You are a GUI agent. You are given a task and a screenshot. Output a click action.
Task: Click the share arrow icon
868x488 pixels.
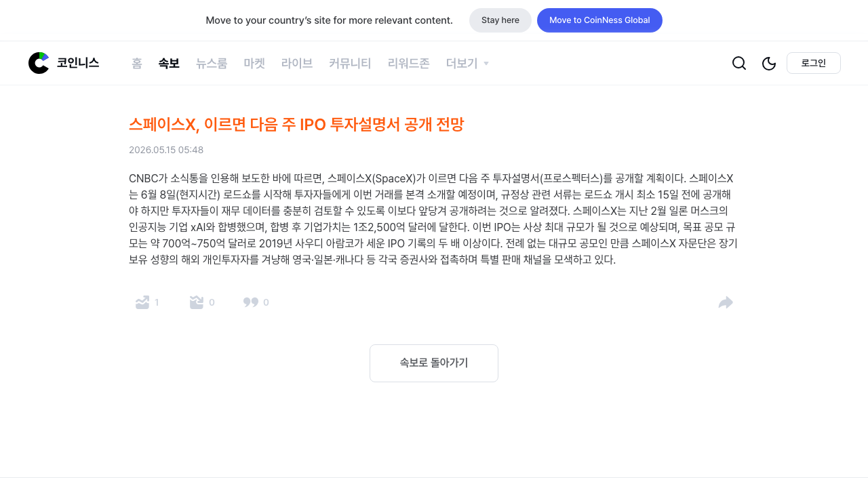coord(726,302)
